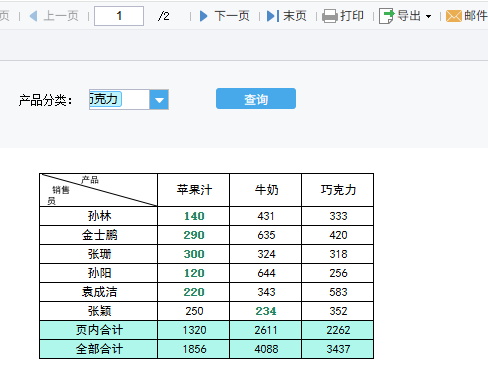
Task: Click value 333 in 巧克力 column
Action: coord(338,216)
